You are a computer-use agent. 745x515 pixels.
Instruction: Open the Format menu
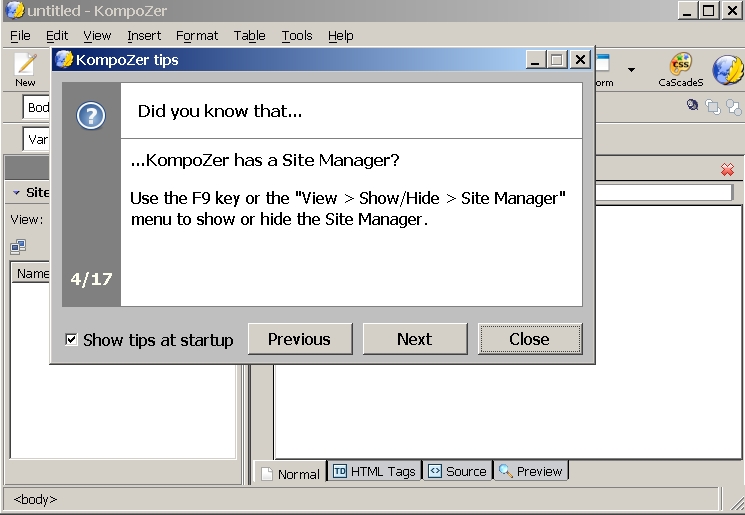pyautogui.click(x=197, y=36)
